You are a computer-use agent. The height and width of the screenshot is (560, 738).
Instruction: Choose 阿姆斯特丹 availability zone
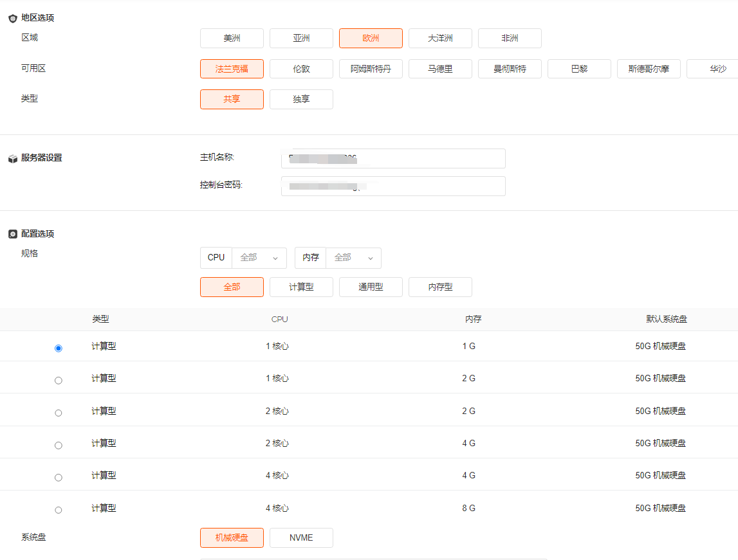(x=371, y=69)
